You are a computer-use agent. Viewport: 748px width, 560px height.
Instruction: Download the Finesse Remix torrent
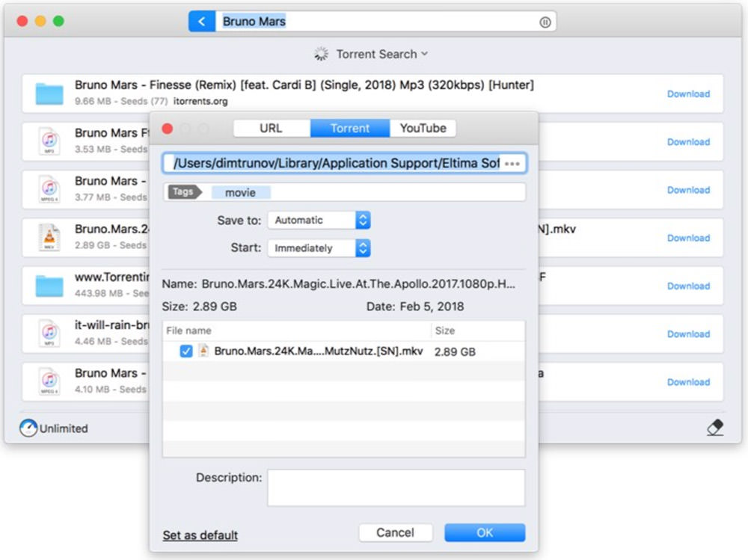point(688,94)
